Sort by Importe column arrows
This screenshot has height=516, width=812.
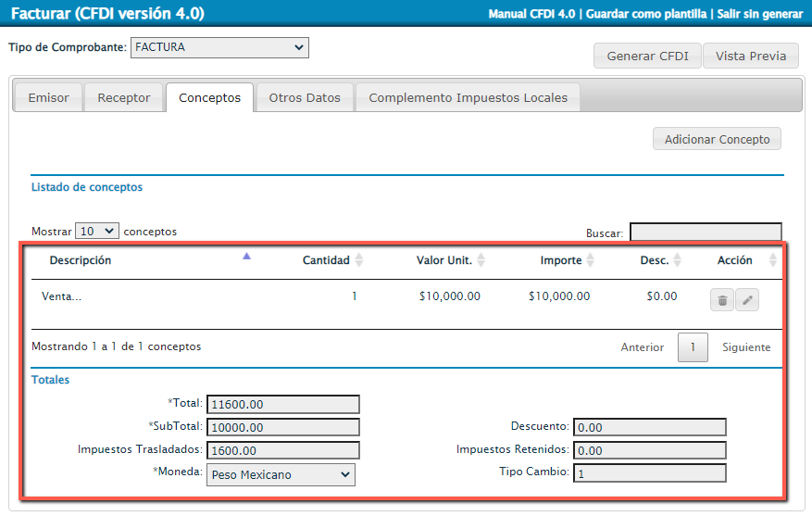(x=590, y=261)
